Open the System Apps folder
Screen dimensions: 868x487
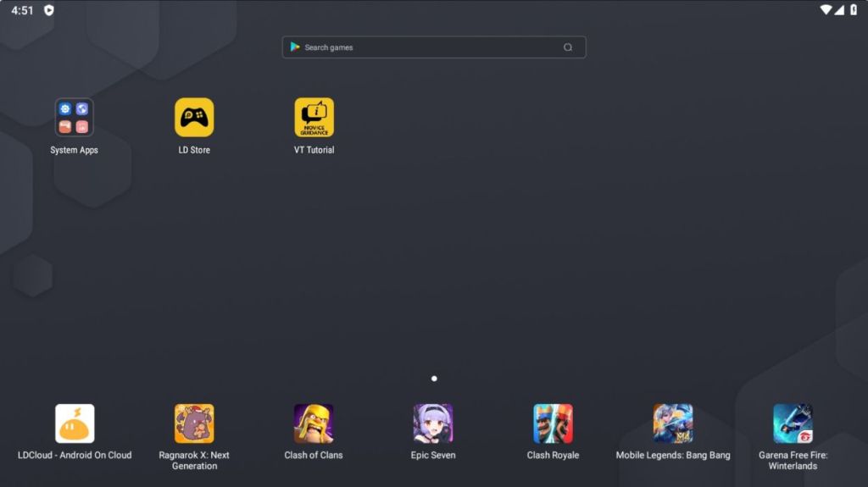(75, 118)
